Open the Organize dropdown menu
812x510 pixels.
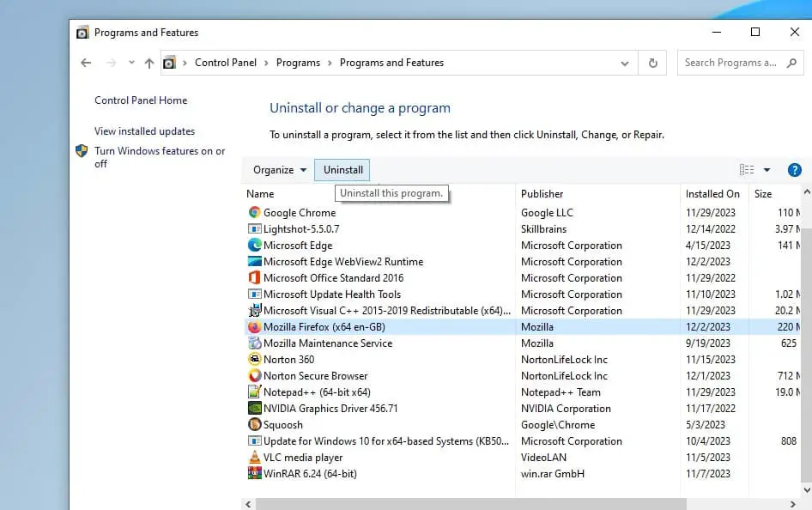278,169
